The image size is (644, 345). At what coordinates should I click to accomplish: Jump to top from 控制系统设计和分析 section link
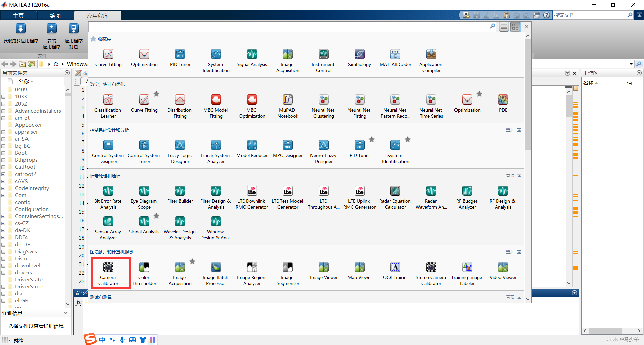tap(514, 130)
